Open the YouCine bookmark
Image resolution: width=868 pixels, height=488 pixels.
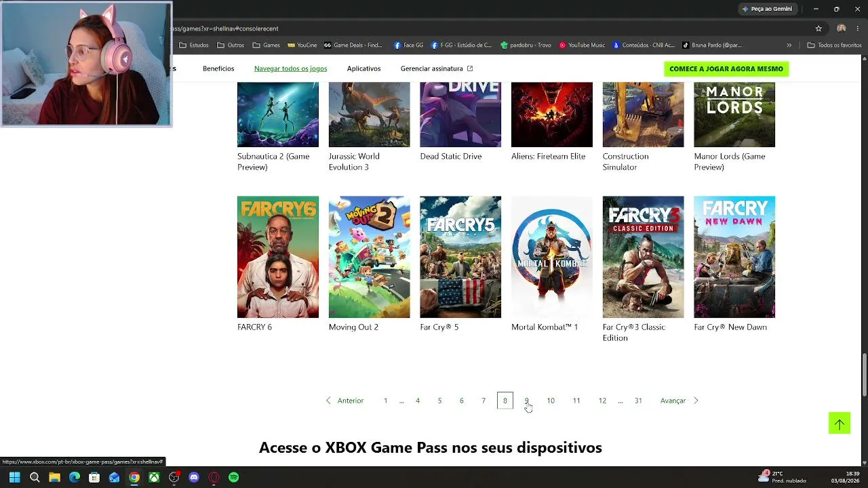click(x=302, y=45)
